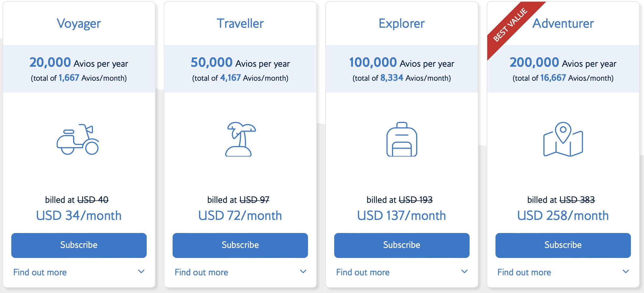644x293 pixels.
Task: Expand Traveller details with chevron arrow
Action: tap(303, 271)
